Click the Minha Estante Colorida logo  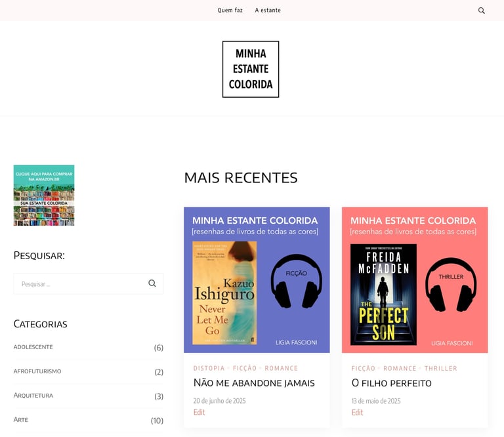click(251, 69)
